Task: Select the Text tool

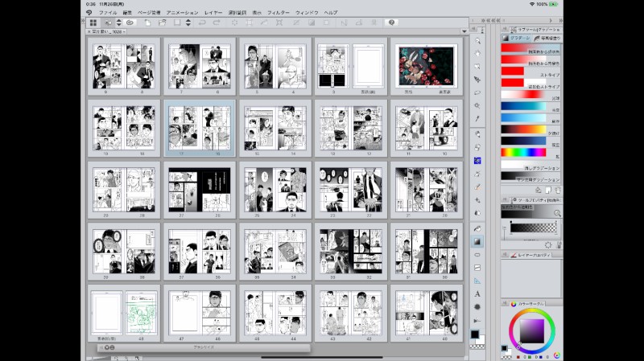Action: coord(477,294)
